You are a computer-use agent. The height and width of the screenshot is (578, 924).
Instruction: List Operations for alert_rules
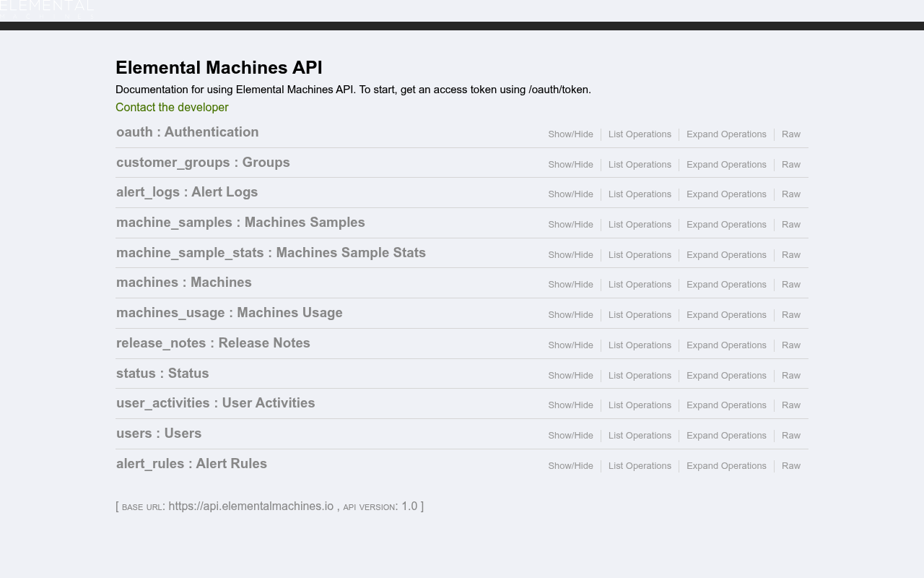click(640, 466)
